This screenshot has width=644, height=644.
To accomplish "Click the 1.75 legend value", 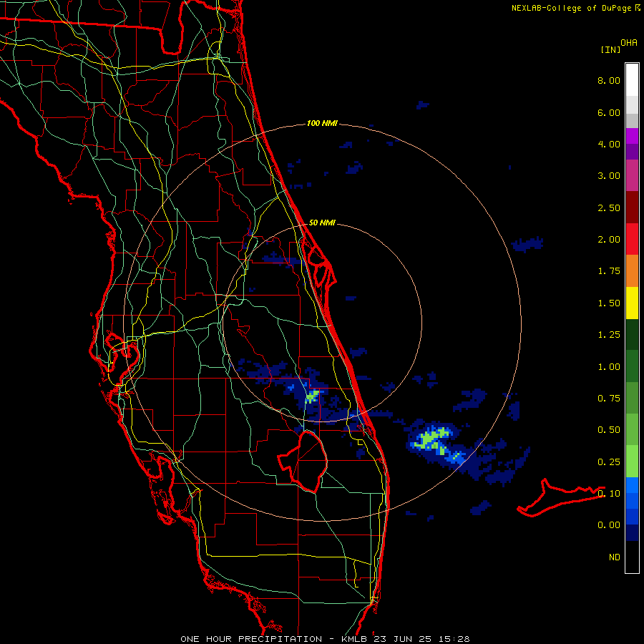I will pyautogui.click(x=609, y=271).
